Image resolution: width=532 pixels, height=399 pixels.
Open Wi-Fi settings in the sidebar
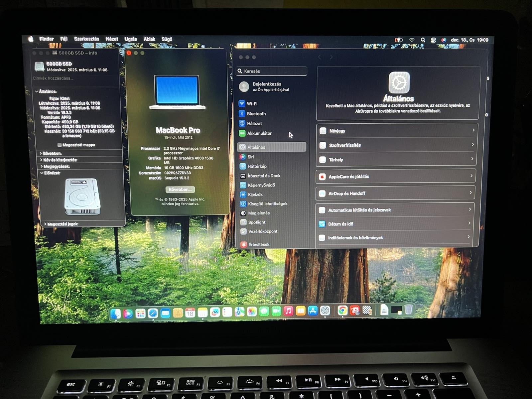253,104
